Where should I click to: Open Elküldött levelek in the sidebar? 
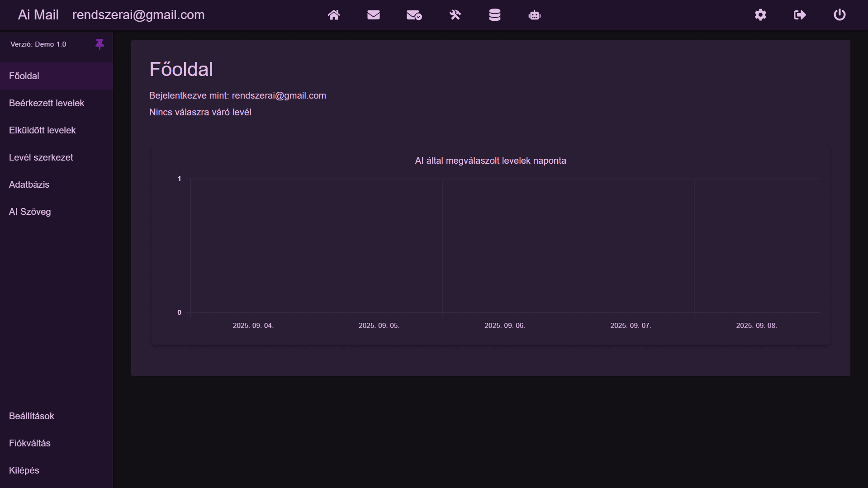coord(42,130)
